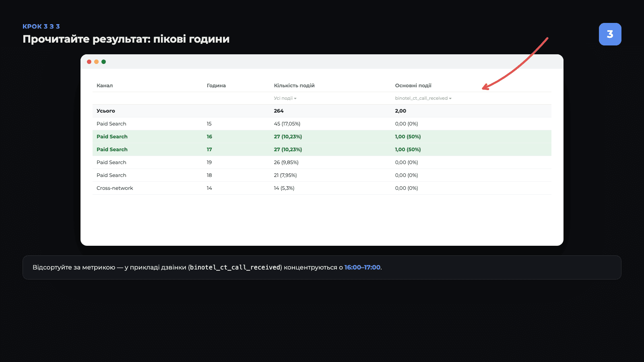Open the 'Усі події' dropdown

point(285,98)
